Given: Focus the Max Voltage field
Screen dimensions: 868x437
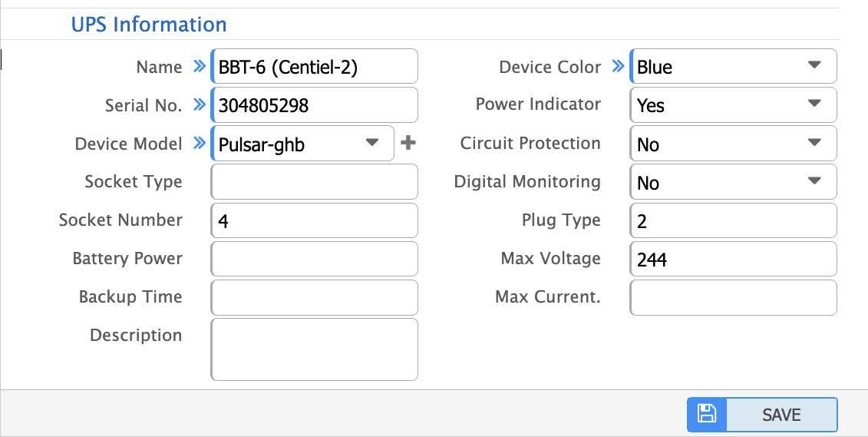Looking at the screenshot, I should click(733, 259).
